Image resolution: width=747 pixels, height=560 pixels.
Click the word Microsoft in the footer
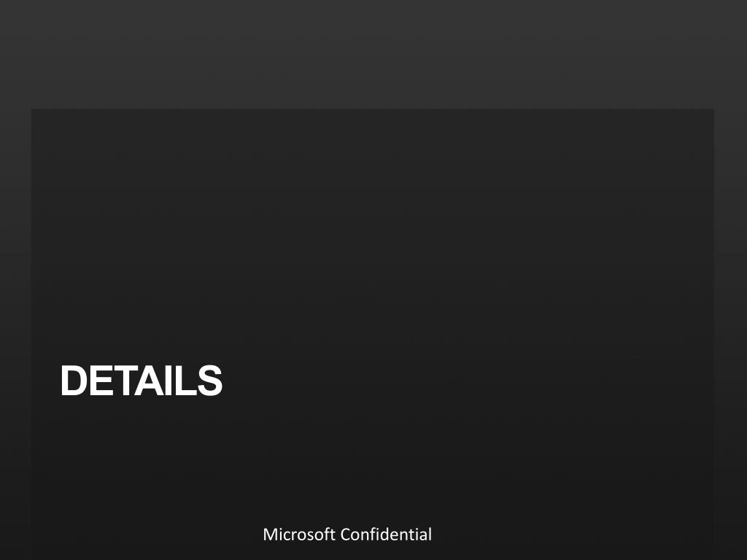click(x=299, y=534)
